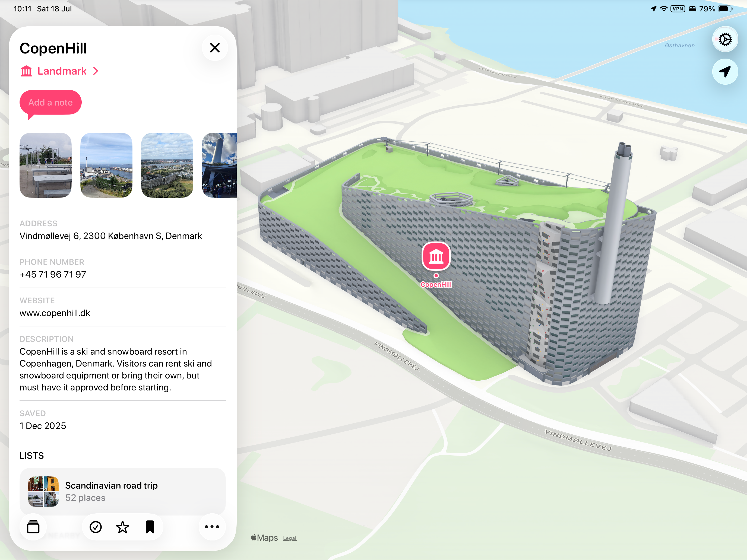
Task: Select the address Vindmøllevej 6 text
Action: point(110,236)
